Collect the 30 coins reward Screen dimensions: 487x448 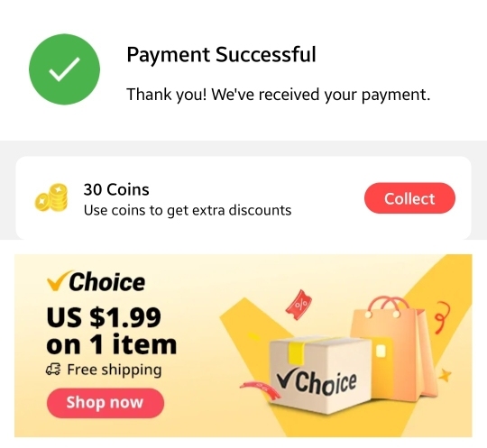click(409, 198)
